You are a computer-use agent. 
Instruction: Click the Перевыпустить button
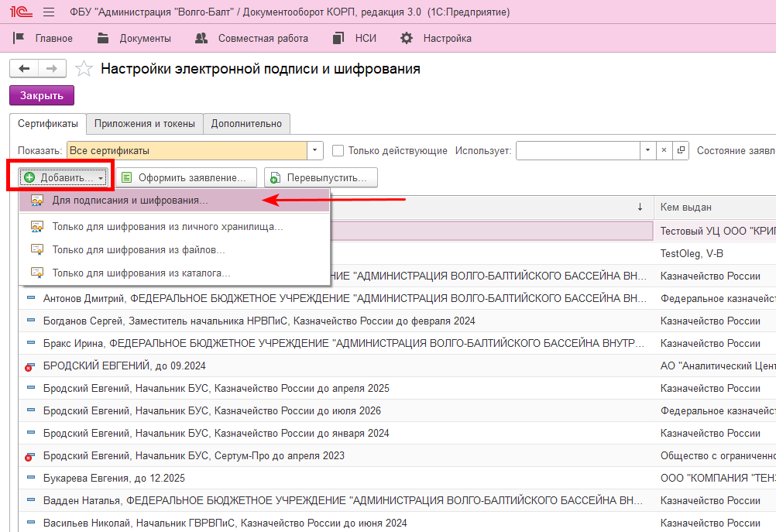point(321,178)
